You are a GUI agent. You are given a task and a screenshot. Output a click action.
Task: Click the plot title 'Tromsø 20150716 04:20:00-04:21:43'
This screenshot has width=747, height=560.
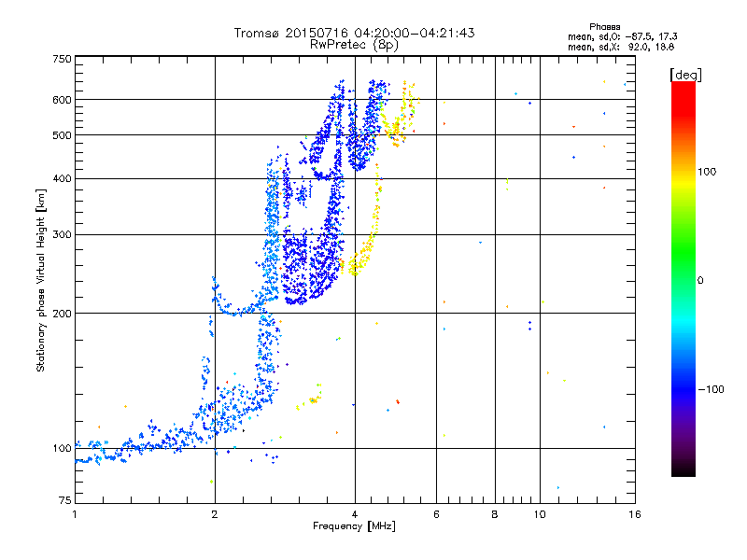click(x=354, y=33)
